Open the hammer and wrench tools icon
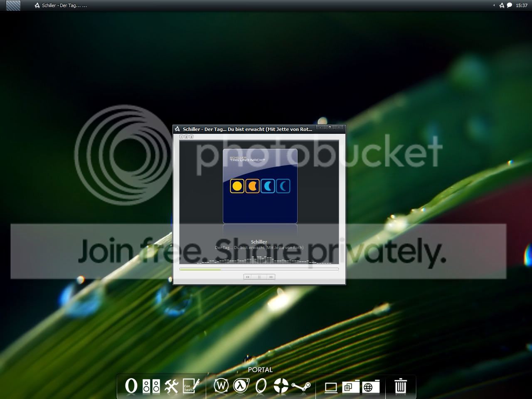 [171, 386]
